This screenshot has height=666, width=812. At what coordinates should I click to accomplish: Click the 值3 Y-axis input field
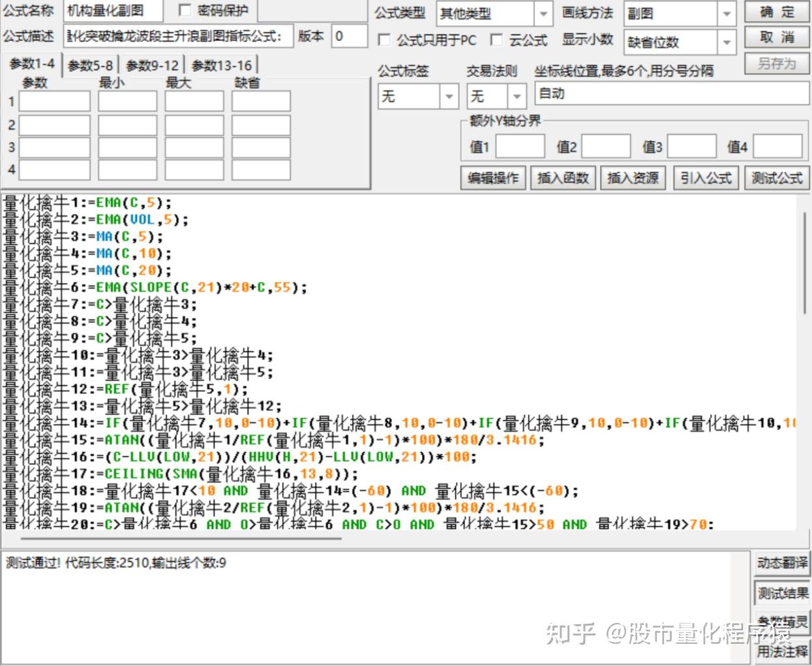pos(692,147)
